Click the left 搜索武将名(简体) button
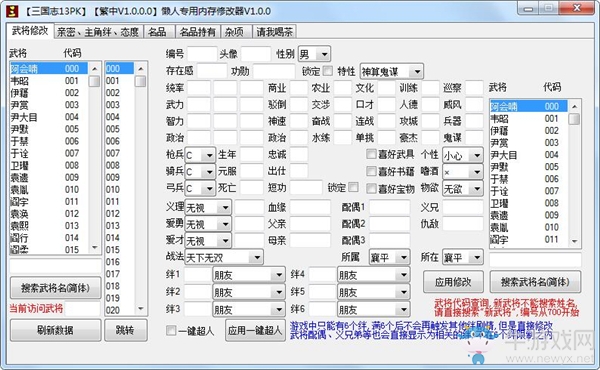The width and height of the screenshot is (600, 370). click(x=55, y=288)
